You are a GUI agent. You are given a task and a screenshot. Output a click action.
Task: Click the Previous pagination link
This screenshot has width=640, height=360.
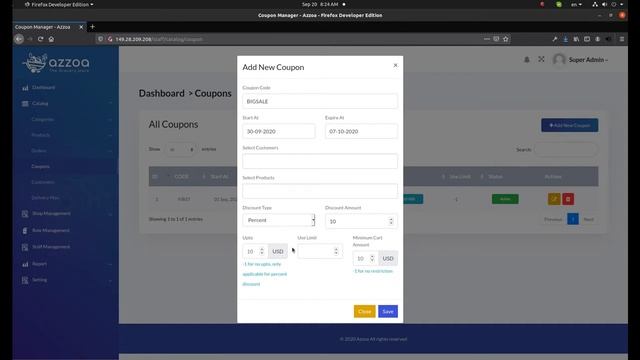click(x=553, y=220)
